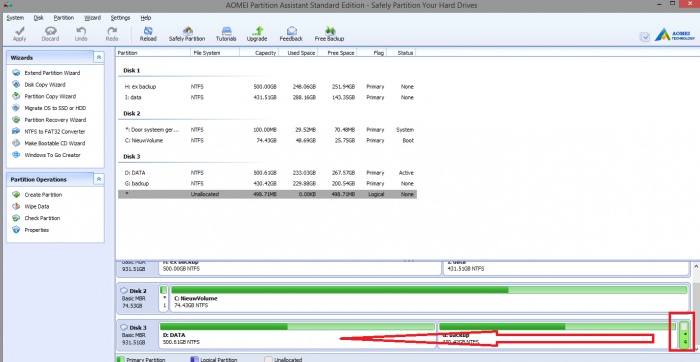This screenshot has width=700, height=362.
Task: Select the I: data partition row
Action: (x=267, y=97)
